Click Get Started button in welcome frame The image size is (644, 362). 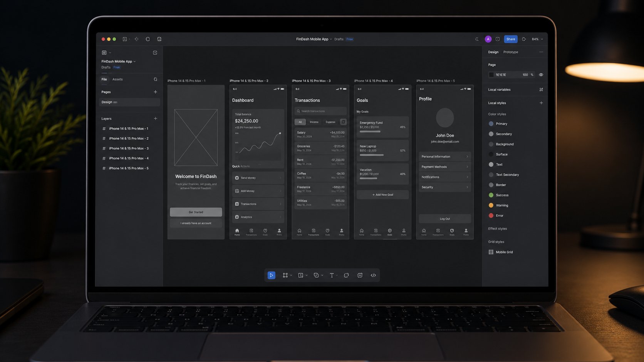[196, 212]
